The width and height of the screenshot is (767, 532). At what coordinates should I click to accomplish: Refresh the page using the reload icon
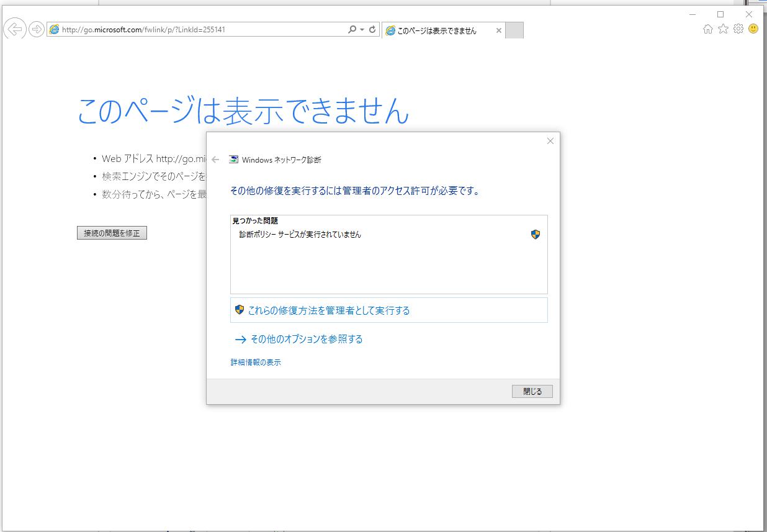click(x=372, y=30)
